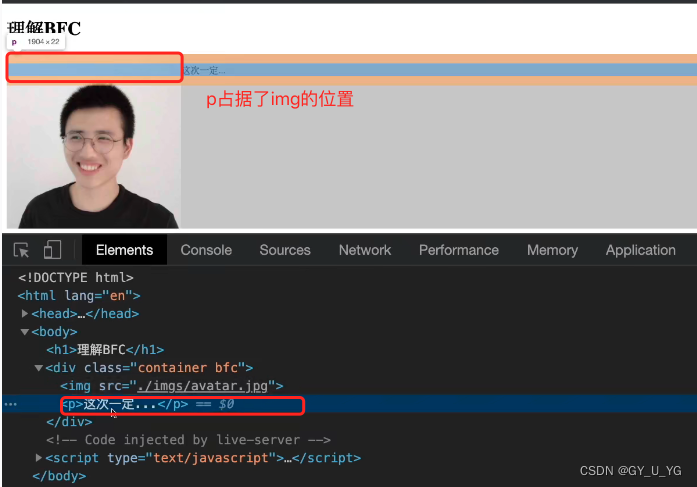Click the class value "container bfc"
Viewport: 697px width, 487px height.
[188, 368]
